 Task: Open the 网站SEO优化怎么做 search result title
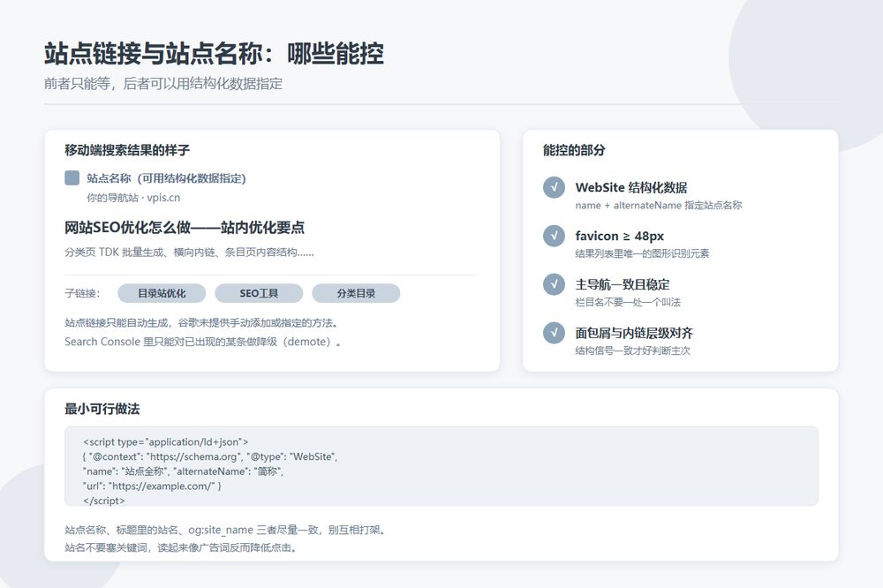point(185,228)
